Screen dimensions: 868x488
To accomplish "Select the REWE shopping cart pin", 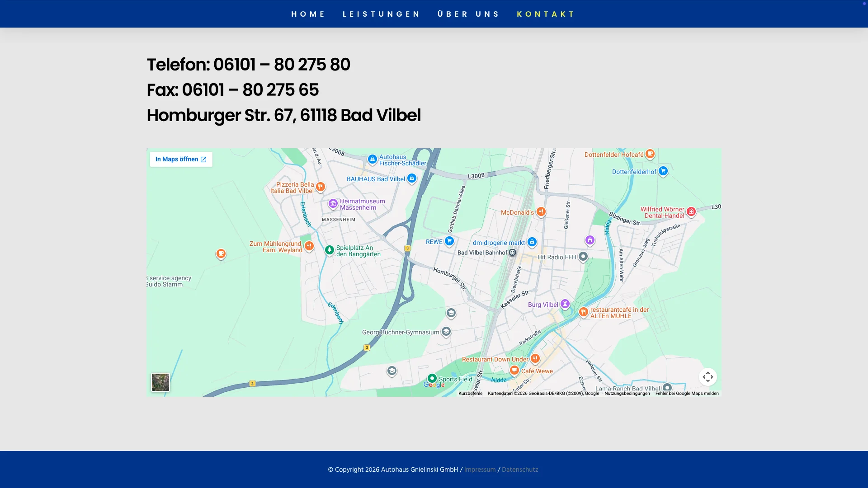I will (x=449, y=241).
